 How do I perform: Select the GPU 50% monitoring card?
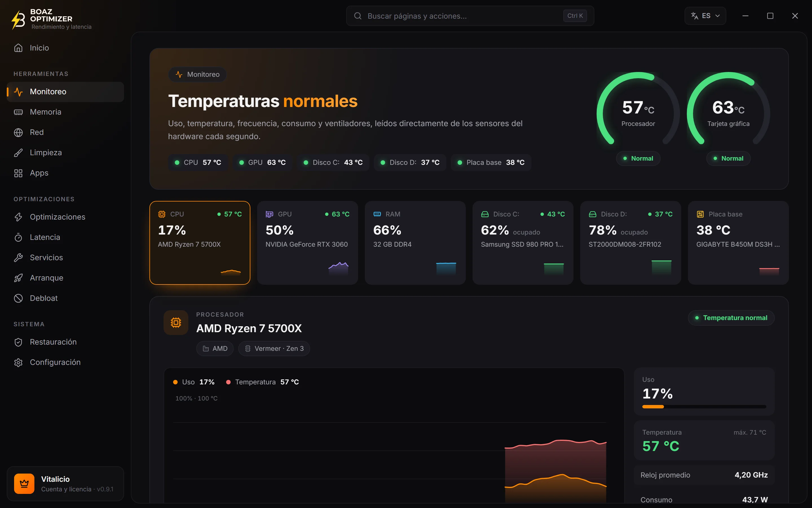pos(307,243)
